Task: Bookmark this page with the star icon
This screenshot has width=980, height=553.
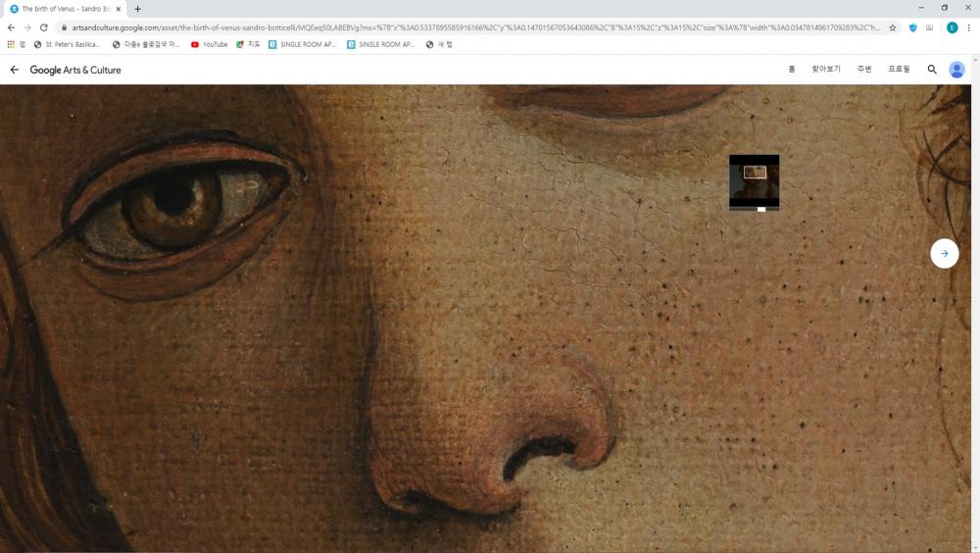Action: (893, 27)
